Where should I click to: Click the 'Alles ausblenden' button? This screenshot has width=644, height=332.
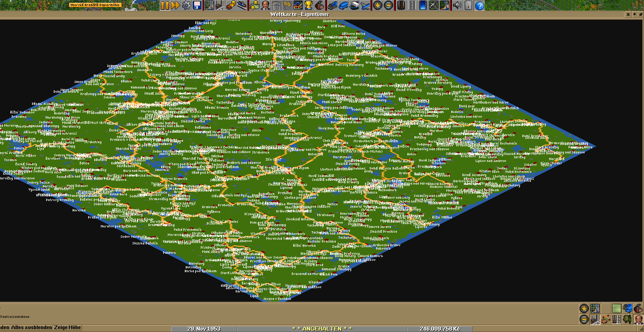point(31,327)
